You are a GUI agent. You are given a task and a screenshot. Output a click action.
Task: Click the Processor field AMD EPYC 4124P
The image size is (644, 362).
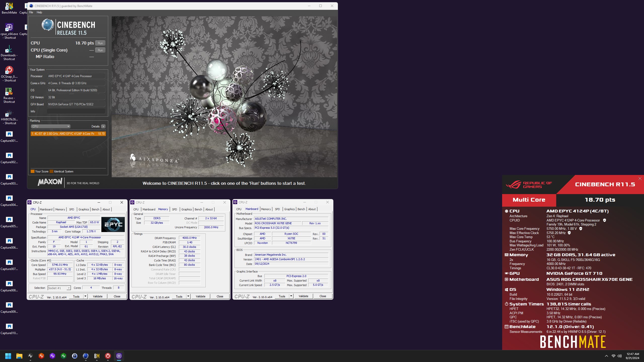76,76
